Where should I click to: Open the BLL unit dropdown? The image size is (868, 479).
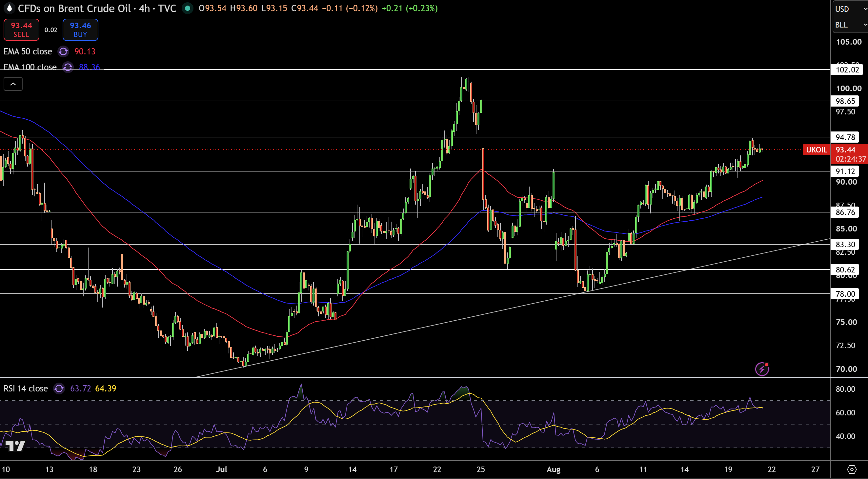click(851, 25)
